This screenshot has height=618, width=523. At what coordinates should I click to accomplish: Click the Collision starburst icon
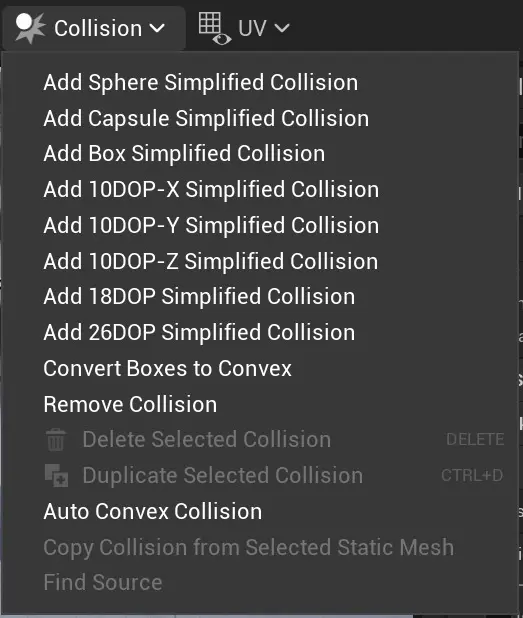coord(30,28)
